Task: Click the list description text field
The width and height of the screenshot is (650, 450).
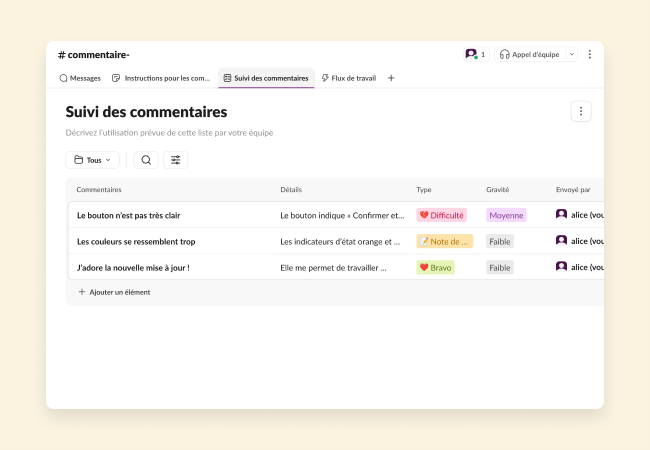Action: 169,132
